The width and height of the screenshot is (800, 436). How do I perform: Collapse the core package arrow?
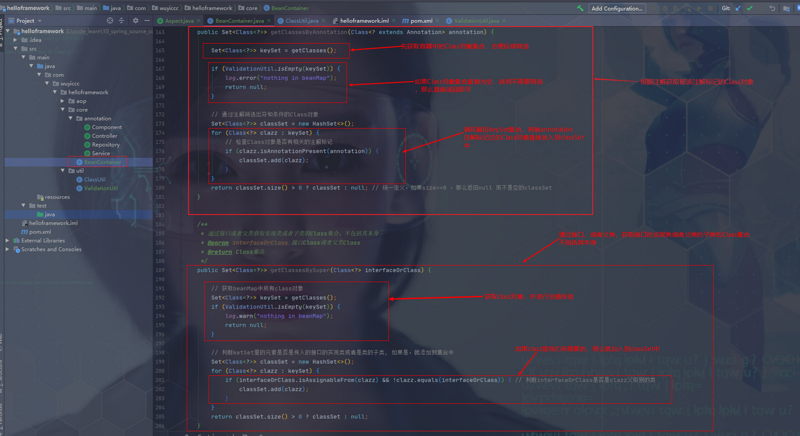(63, 110)
